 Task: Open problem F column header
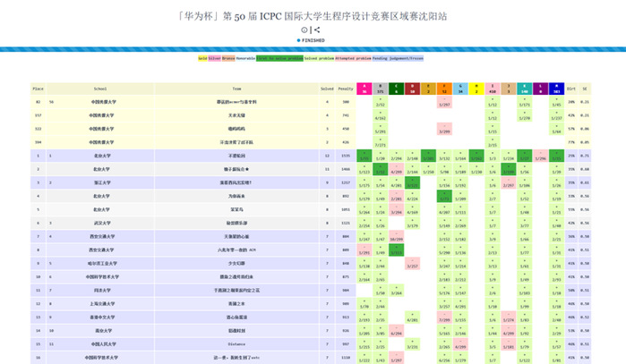(x=444, y=89)
